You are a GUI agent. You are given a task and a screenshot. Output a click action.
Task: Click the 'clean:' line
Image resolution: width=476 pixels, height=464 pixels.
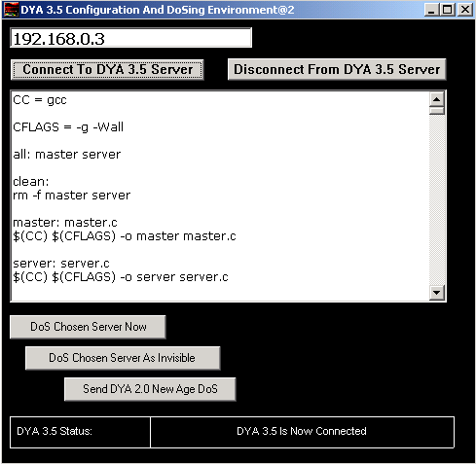31,182
